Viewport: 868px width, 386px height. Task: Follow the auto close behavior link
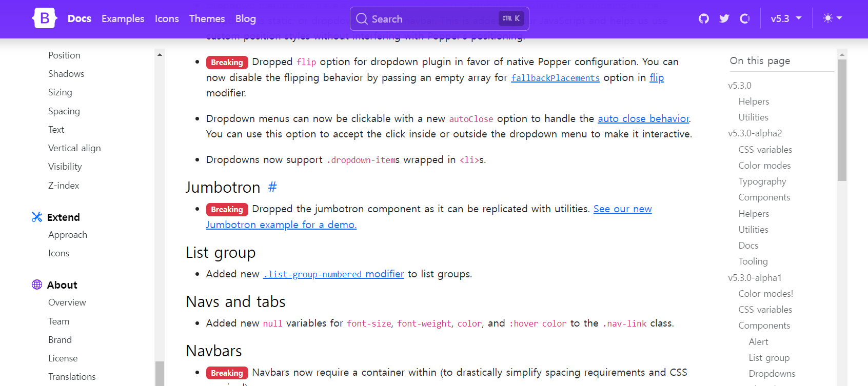[643, 118]
